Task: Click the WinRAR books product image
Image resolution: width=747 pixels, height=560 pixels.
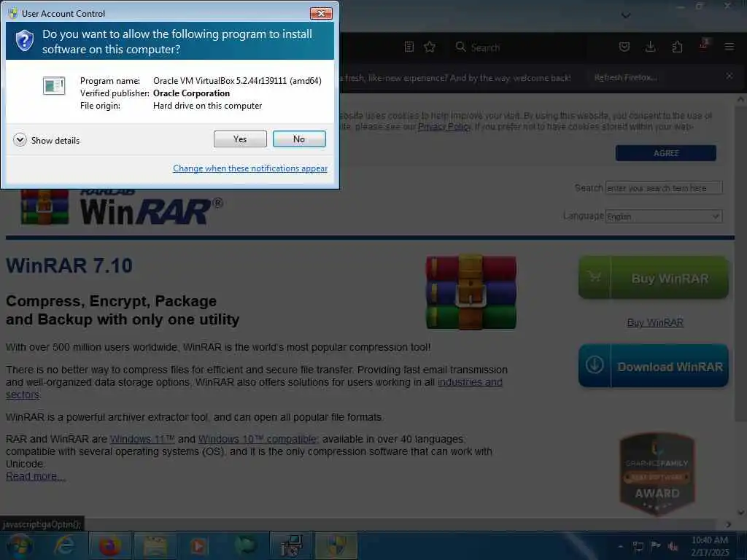Action: pos(471,292)
